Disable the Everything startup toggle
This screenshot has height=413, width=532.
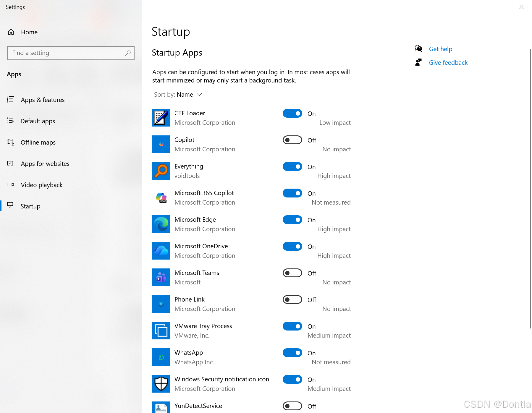point(292,166)
